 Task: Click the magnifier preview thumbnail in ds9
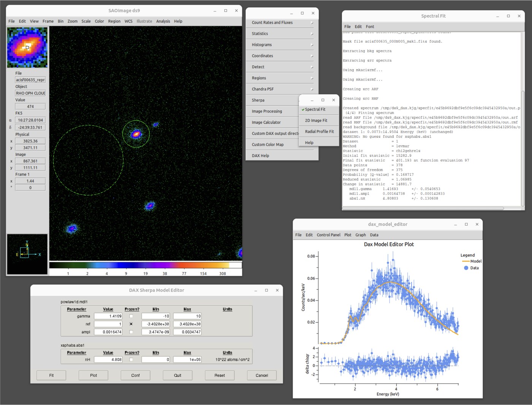(27, 47)
